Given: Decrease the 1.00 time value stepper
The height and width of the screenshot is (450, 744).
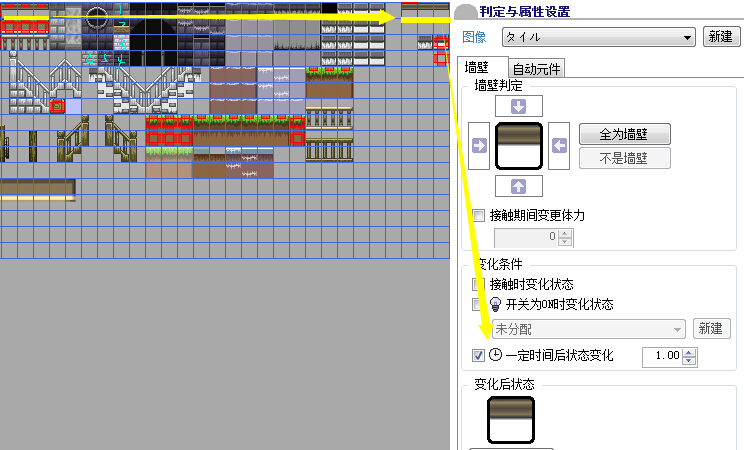Looking at the screenshot, I should coord(689,361).
